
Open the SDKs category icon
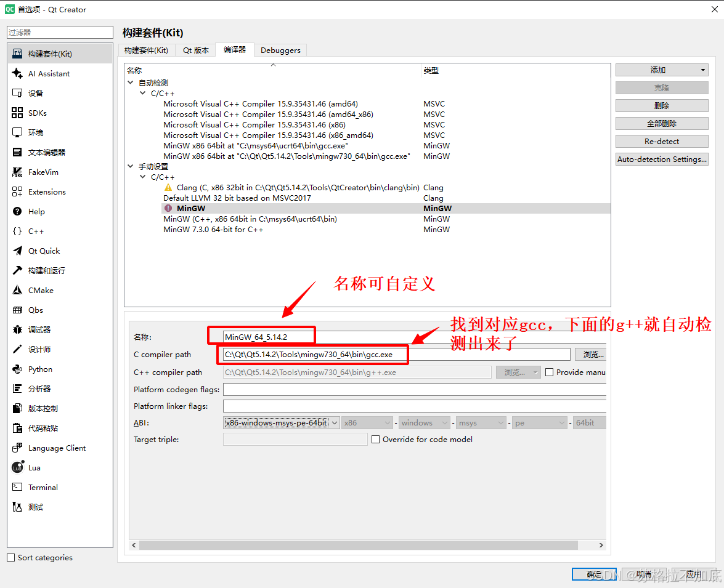pos(17,113)
